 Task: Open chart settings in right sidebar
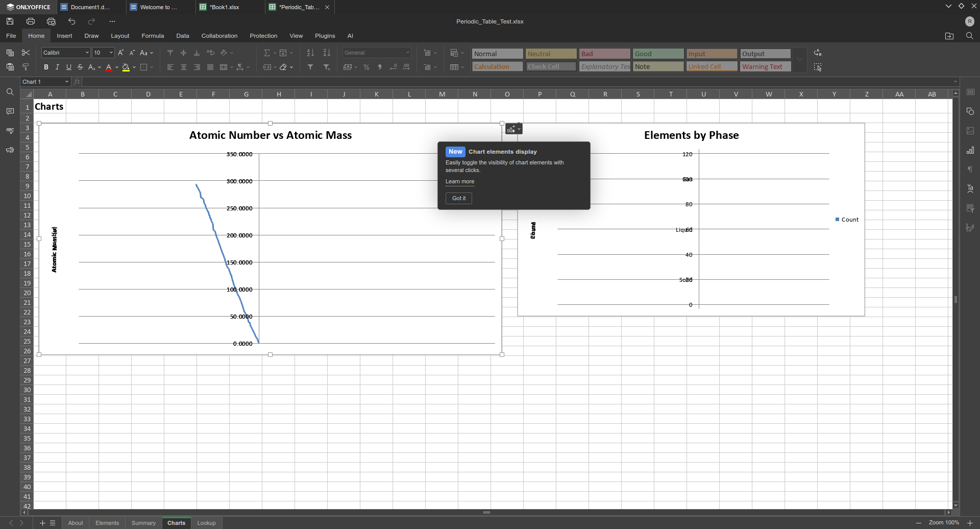coord(970,151)
